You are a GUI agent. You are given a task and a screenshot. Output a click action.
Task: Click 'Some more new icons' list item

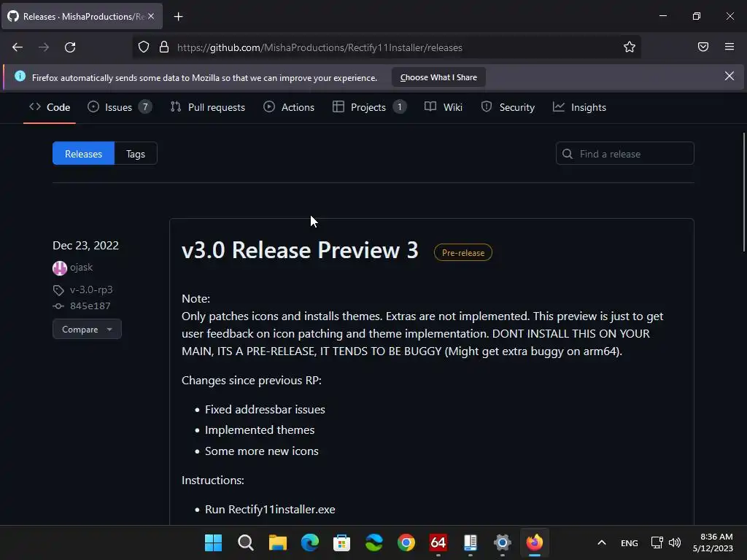click(262, 451)
